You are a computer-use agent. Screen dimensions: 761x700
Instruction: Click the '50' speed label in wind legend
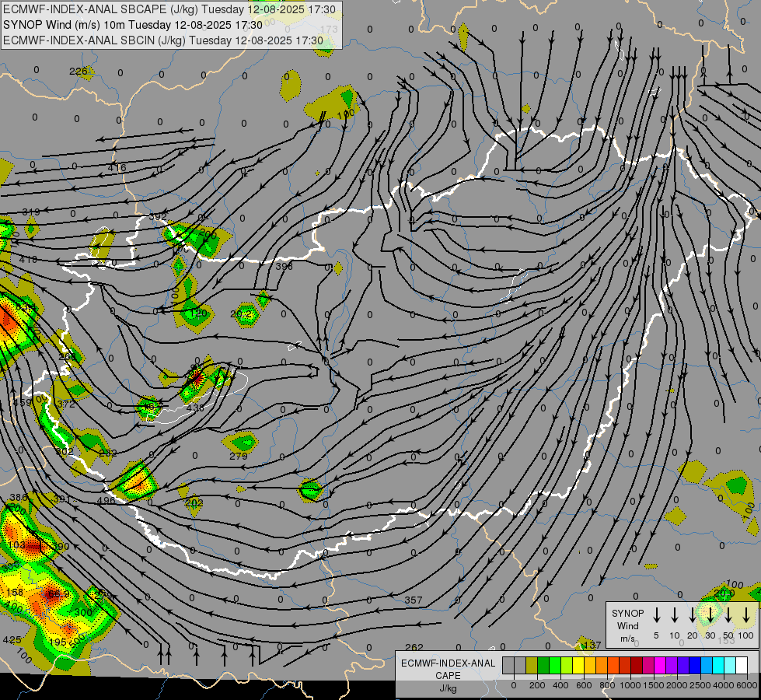728,635
